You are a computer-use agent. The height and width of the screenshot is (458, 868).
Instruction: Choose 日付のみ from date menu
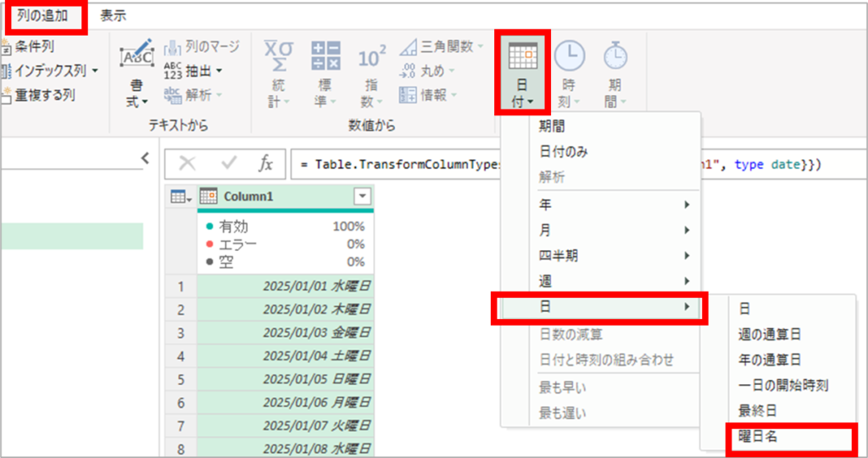pyautogui.click(x=564, y=152)
